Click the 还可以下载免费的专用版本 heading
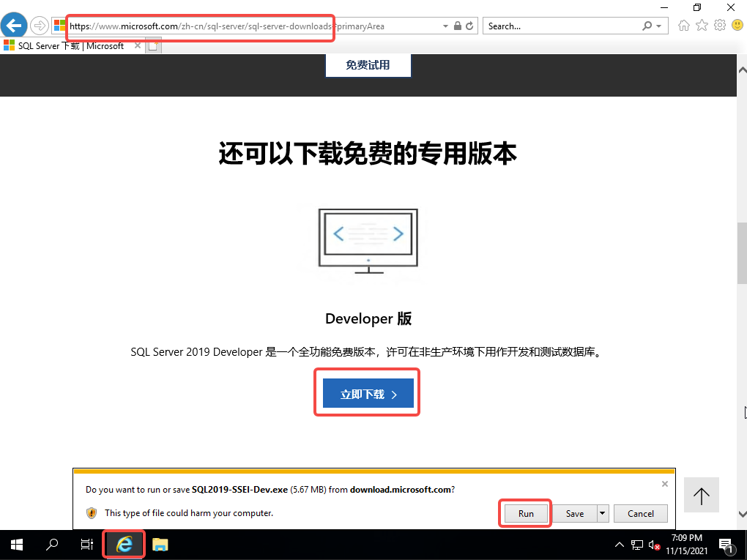The image size is (747, 560). point(368,153)
